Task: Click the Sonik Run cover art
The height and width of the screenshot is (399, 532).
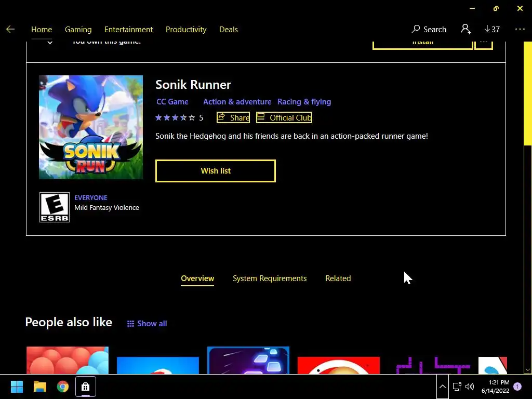Action: [x=91, y=127]
